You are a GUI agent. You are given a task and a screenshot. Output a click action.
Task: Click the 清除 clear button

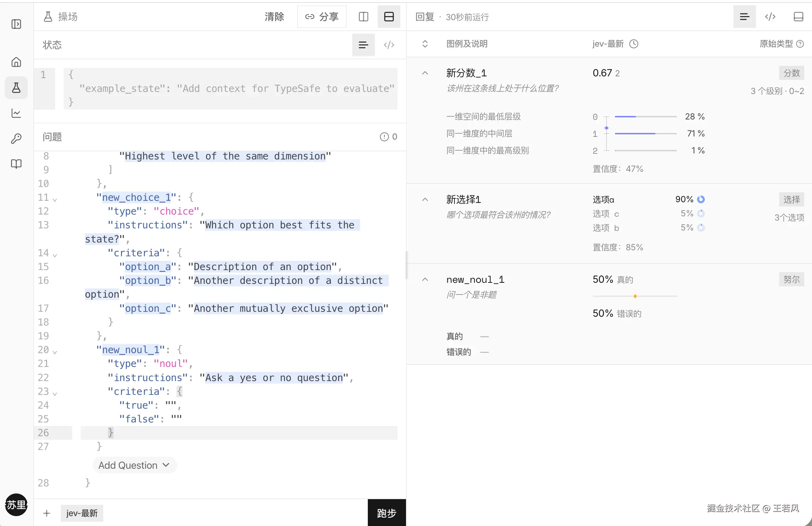274,17
